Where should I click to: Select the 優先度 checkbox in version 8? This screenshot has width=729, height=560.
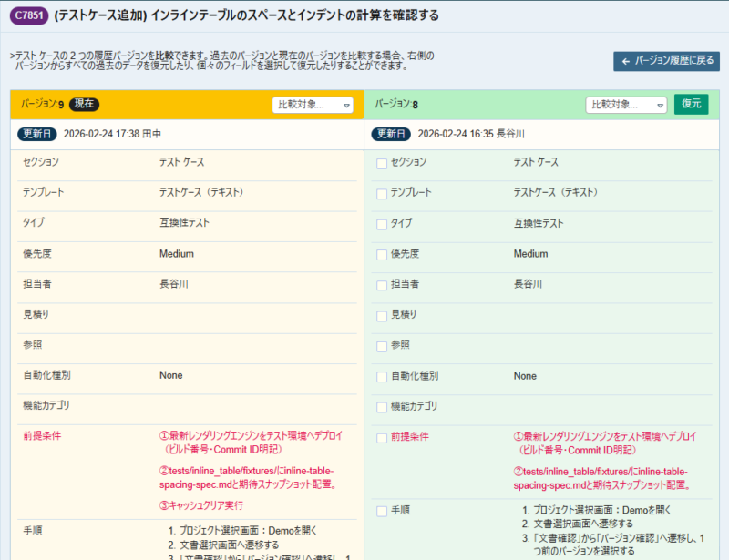point(380,254)
